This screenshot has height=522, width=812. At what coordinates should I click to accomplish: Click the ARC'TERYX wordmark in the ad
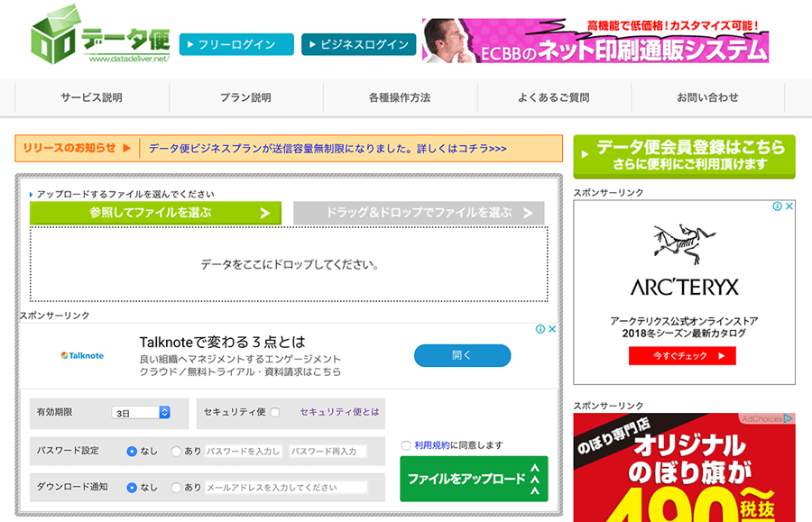click(x=684, y=287)
